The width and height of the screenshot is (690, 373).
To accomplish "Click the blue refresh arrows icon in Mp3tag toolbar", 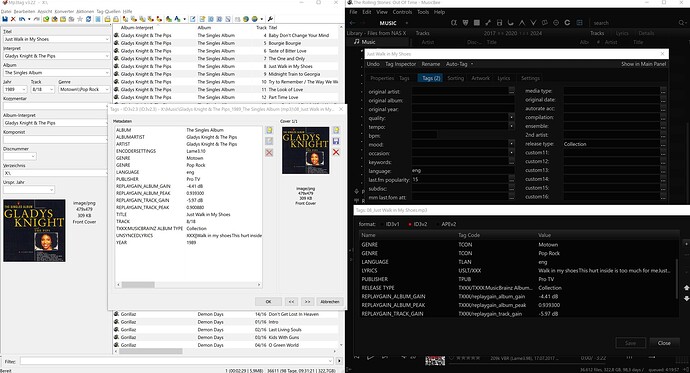I will (x=88, y=19).
